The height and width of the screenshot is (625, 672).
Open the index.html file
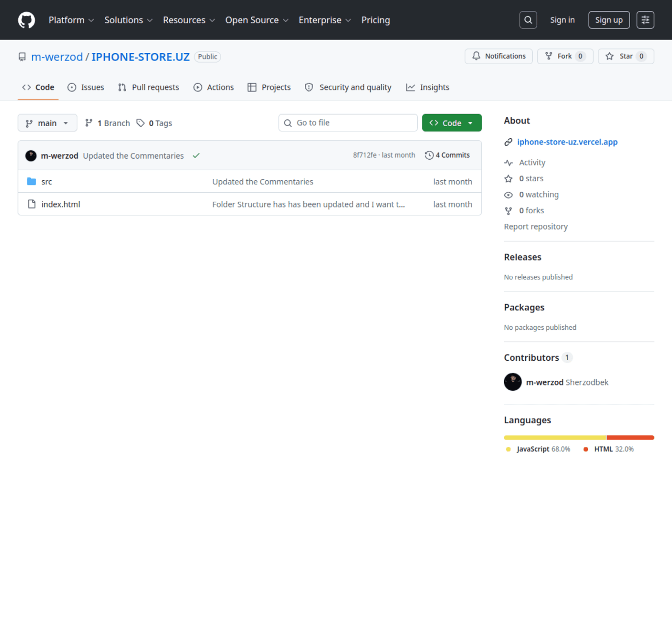(x=61, y=204)
